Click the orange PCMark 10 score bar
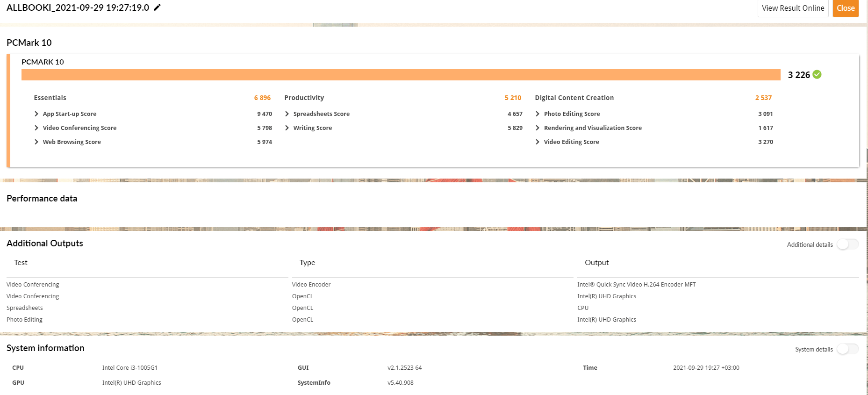 pyautogui.click(x=401, y=75)
